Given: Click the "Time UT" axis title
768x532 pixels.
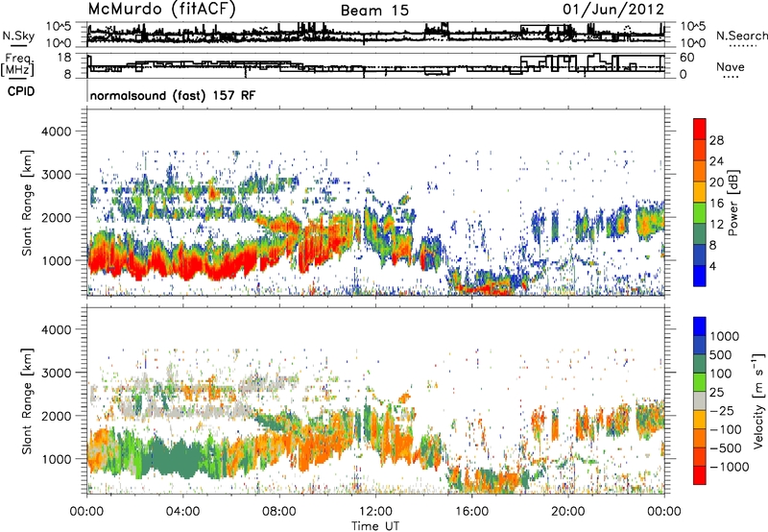Looking at the screenshot, I should (x=375, y=526).
